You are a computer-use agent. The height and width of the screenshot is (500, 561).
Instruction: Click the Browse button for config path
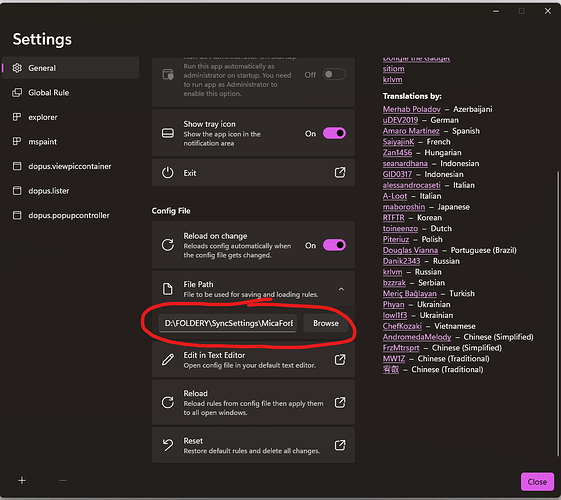[x=326, y=323]
